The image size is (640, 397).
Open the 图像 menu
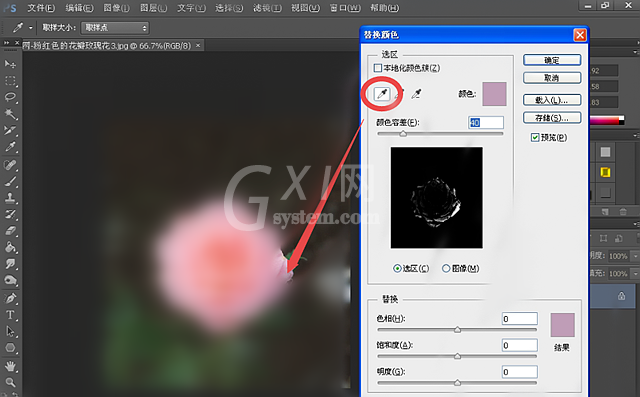(x=116, y=8)
